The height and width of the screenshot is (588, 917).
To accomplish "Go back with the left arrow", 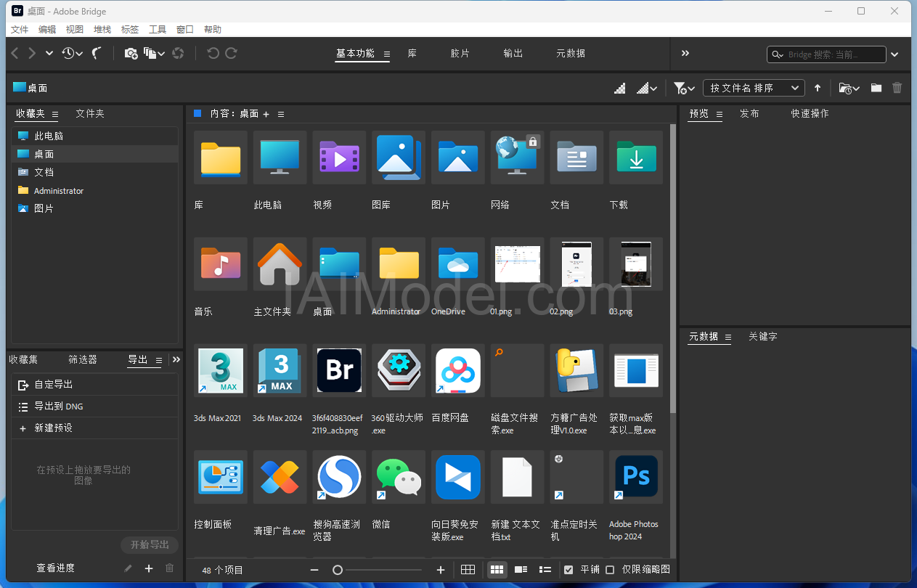I will (x=15, y=53).
